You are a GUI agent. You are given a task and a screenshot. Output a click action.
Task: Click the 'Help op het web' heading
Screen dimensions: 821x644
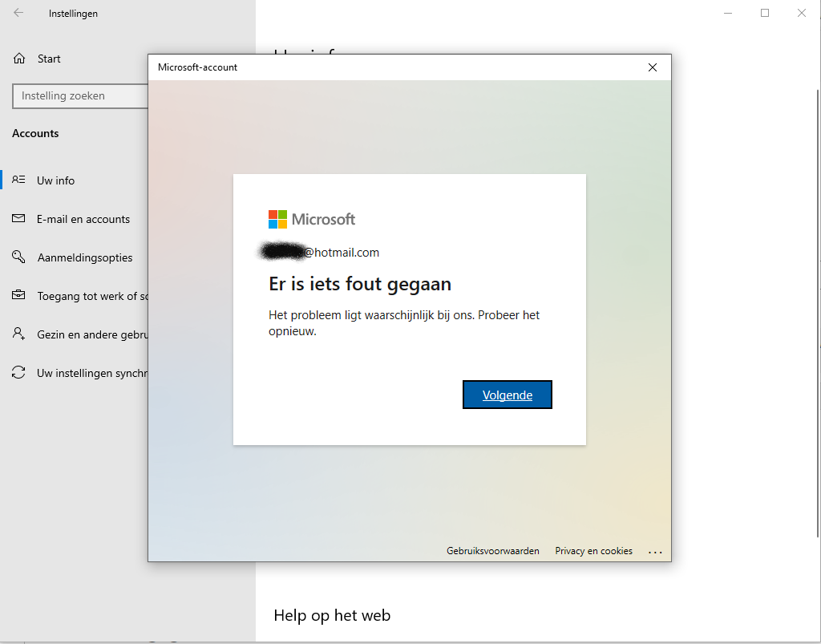[x=332, y=615]
